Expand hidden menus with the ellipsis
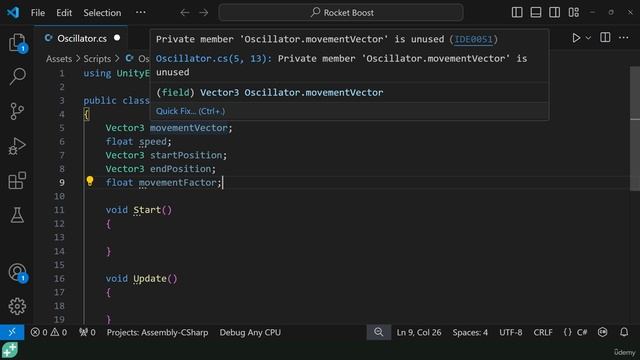This screenshot has width=640, height=360. (141, 12)
